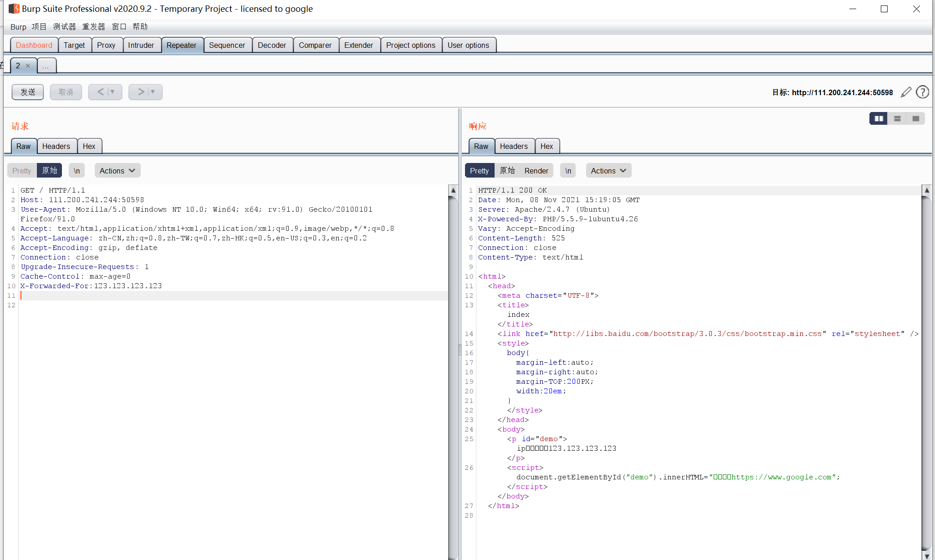935x560 pixels.
Task: Select request Hex tab
Action: pyautogui.click(x=89, y=146)
